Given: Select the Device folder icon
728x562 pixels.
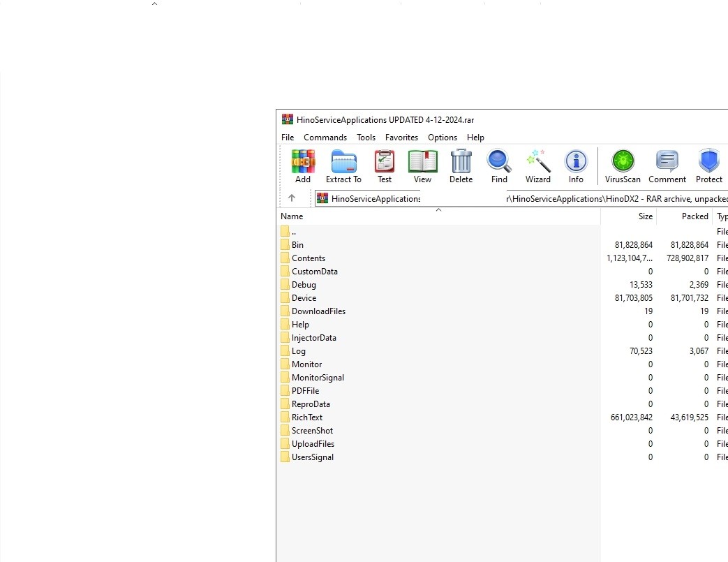Looking at the screenshot, I should (x=285, y=297).
